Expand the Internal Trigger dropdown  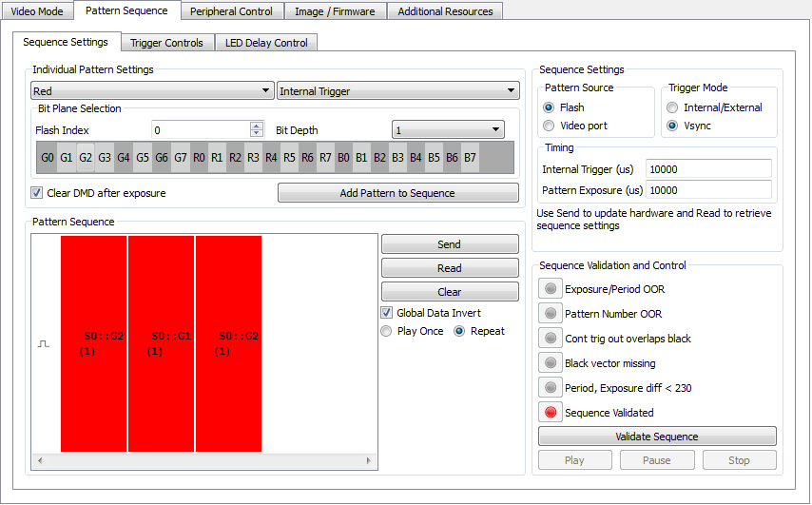(x=397, y=90)
